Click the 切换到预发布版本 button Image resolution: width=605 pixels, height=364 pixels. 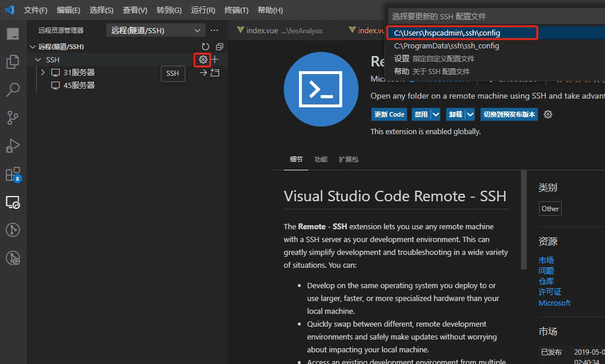[509, 114]
